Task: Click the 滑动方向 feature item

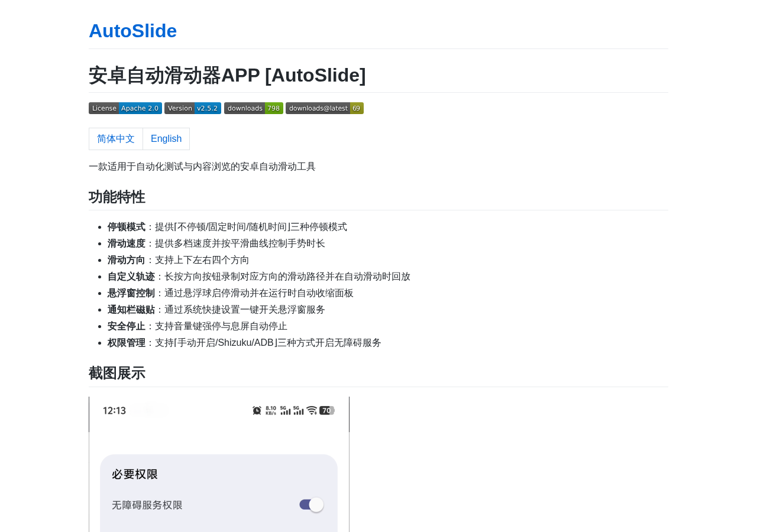Action: 179,260
